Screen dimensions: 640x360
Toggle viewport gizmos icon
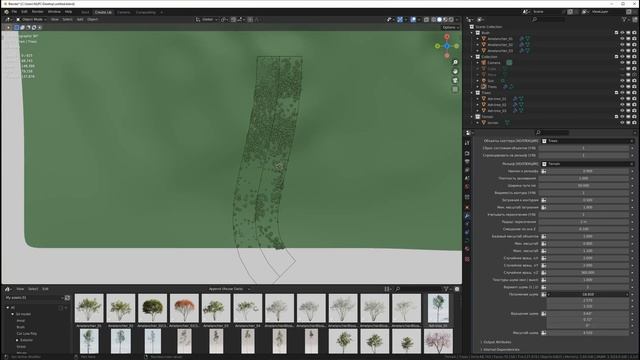(x=400, y=19)
